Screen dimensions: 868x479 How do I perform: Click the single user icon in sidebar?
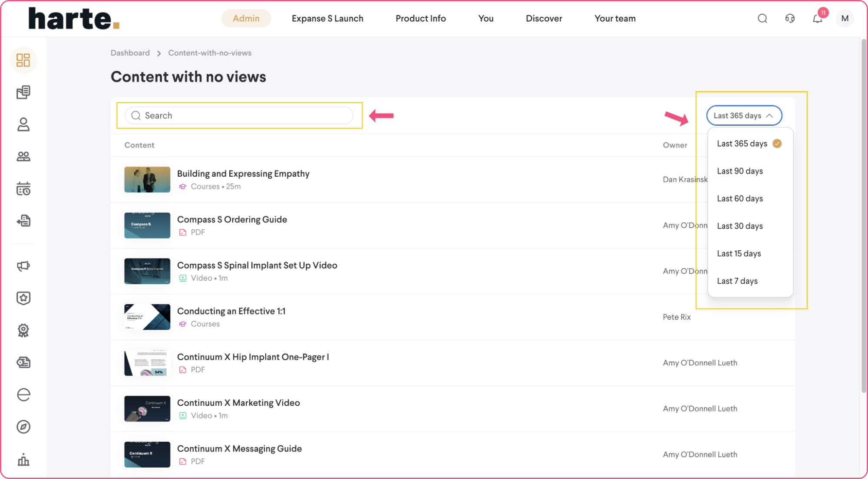coord(23,125)
